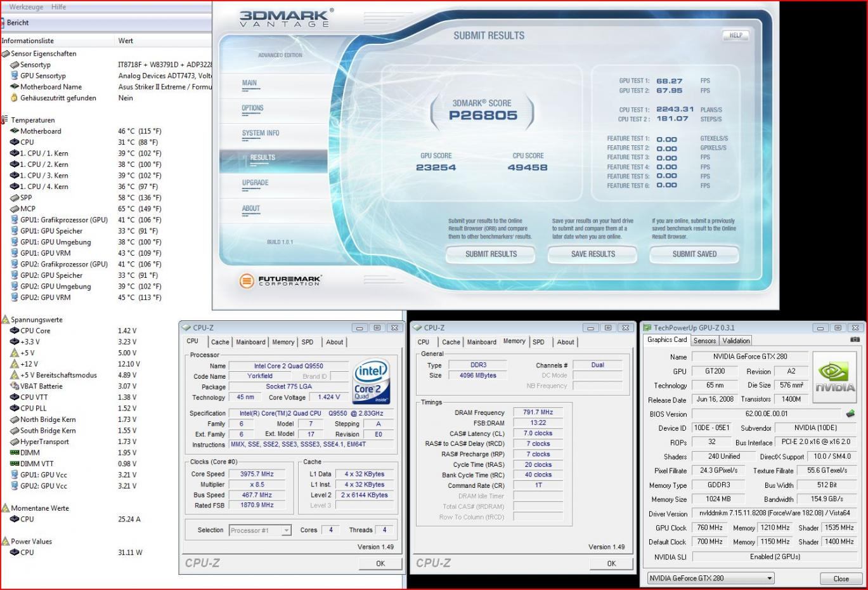Click the BIOS save chip icon in GPU-Z
This screenshot has height=590, width=868.
(850, 413)
